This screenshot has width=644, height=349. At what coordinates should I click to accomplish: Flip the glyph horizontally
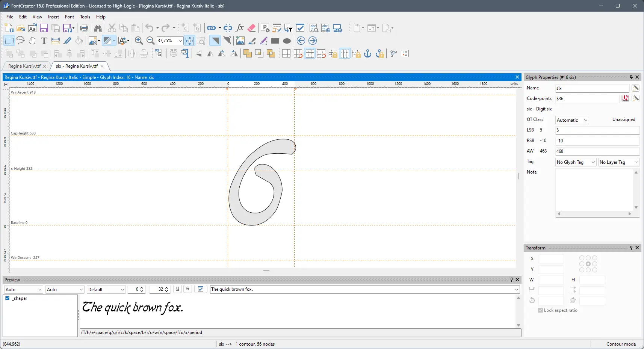point(210,54)
